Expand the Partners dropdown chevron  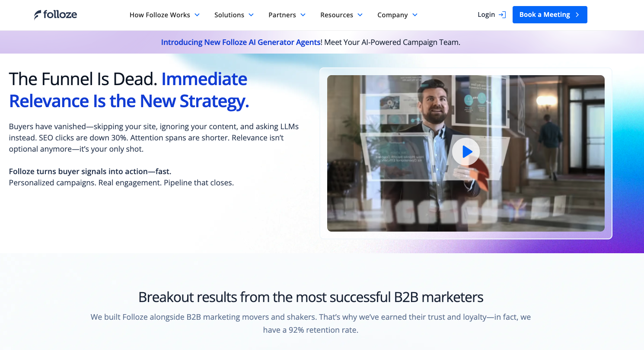[303, 15]
